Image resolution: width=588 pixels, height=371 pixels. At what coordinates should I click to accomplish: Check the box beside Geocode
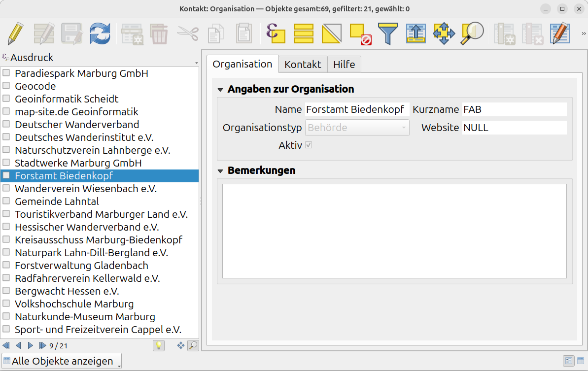coord(6,85)
